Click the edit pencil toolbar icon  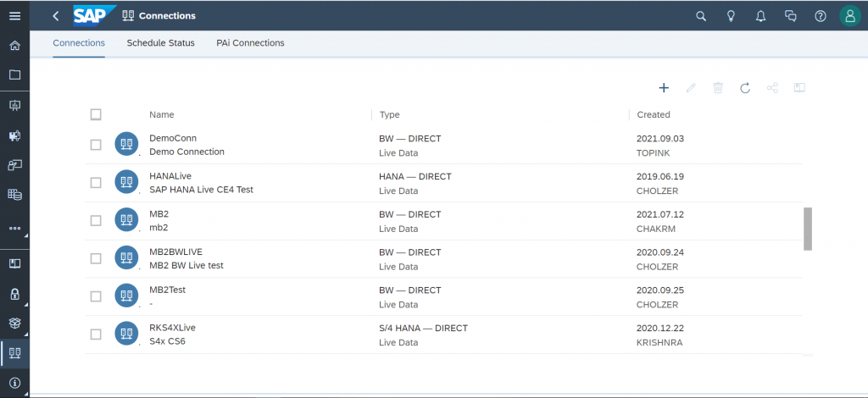691,87
